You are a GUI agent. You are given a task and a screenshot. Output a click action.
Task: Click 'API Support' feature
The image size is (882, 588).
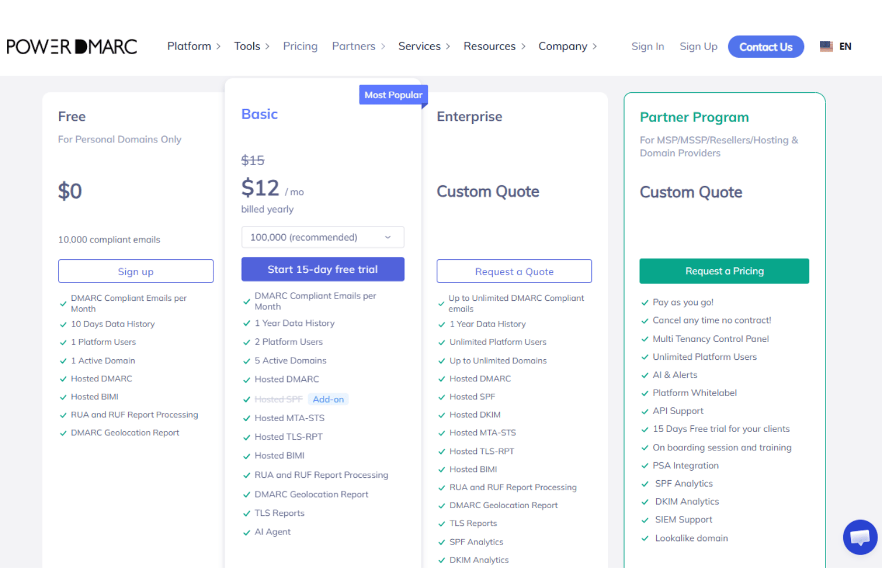[678, 410]
